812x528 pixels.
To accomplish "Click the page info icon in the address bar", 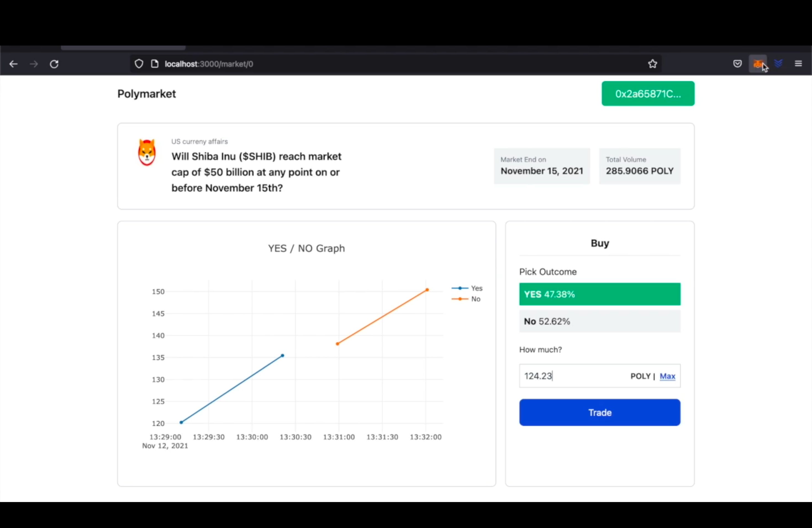I will pos(155,64).
